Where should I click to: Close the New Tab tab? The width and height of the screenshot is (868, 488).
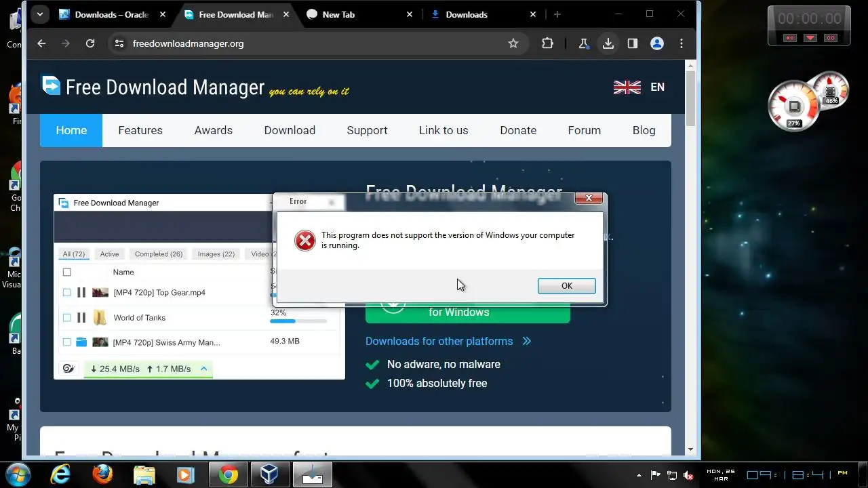click(x=409, y=14)
